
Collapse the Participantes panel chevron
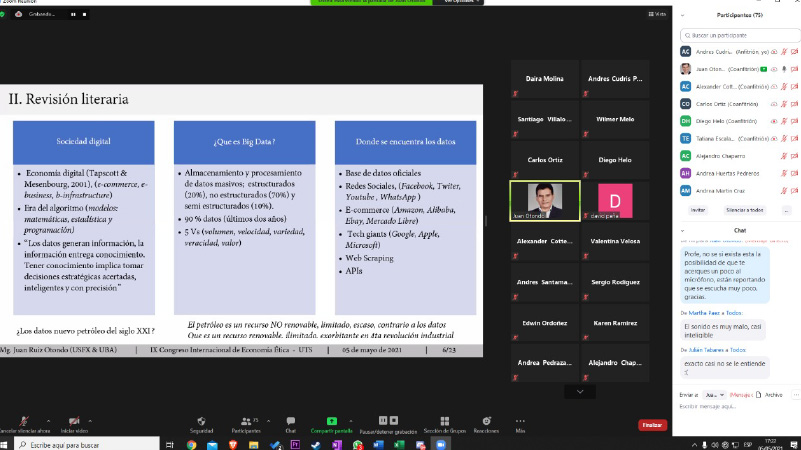682,15
